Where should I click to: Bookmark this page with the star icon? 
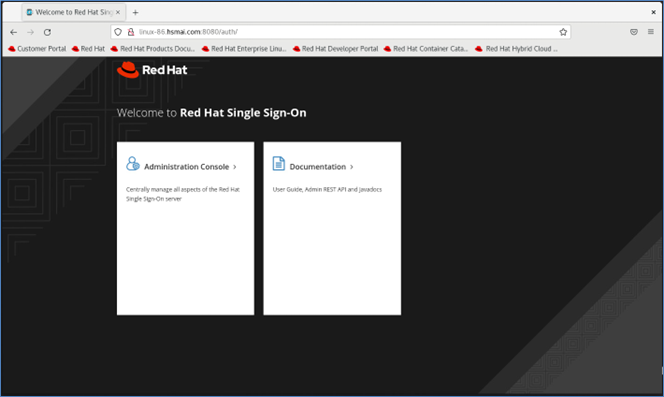tap(563, 32)
